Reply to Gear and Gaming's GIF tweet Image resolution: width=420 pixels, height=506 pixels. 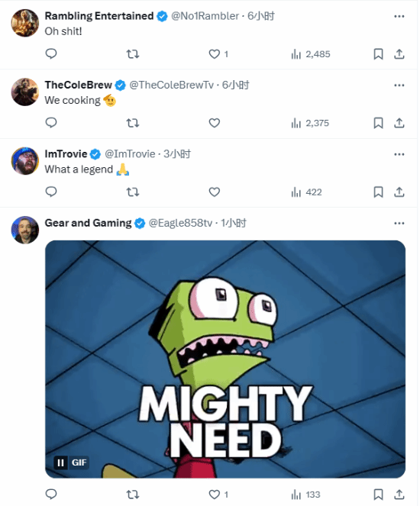pos(51,494)
